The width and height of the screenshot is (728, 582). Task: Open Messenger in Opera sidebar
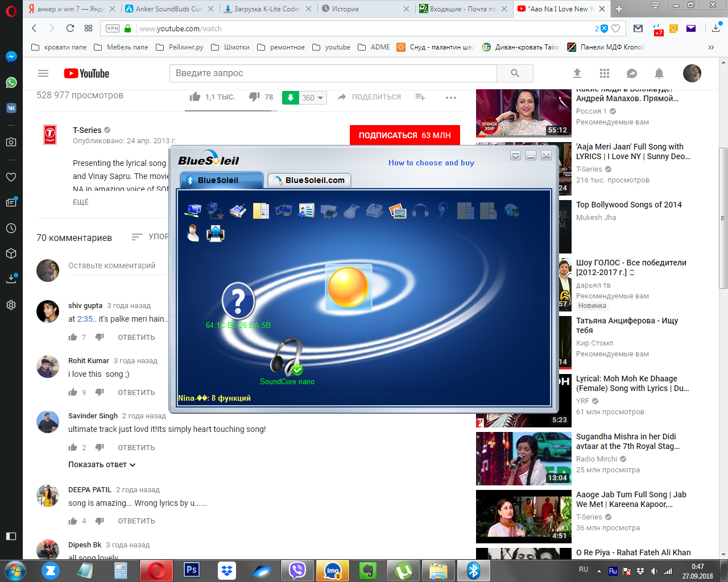[11, 57]
